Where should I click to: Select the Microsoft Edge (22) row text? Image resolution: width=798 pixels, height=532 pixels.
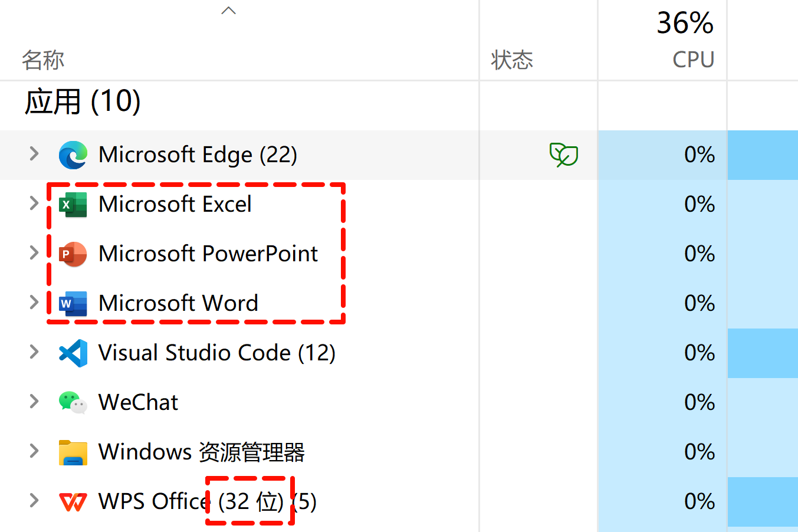point(198,155)
